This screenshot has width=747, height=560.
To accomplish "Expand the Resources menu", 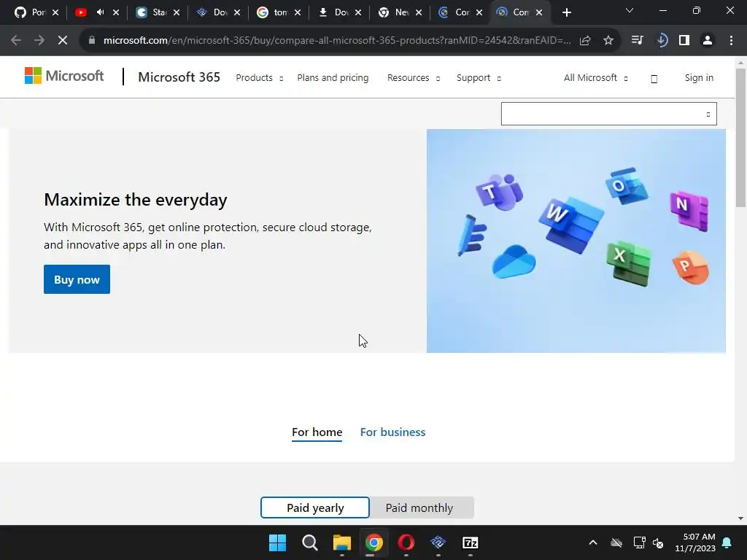I will (413, 77).
